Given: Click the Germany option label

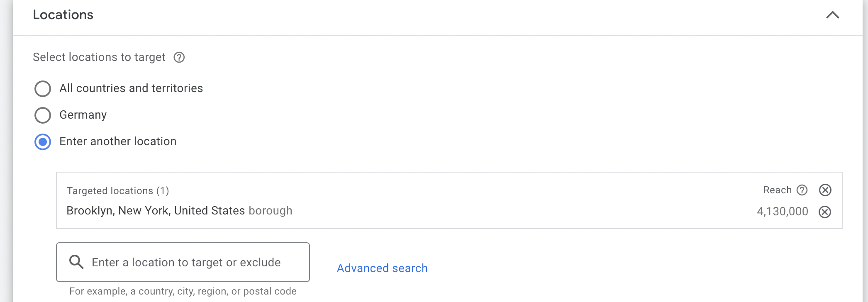Looking at the screenshot, I should (x=83, y=115).
